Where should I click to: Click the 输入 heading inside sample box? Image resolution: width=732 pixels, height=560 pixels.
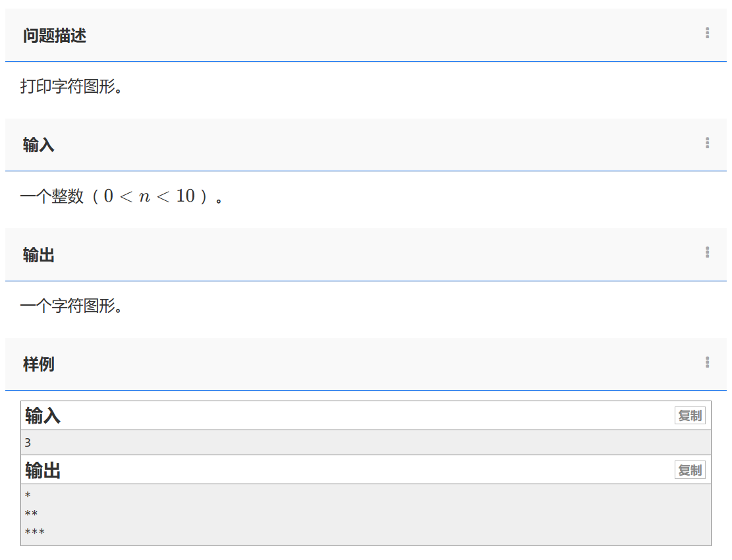43,416
